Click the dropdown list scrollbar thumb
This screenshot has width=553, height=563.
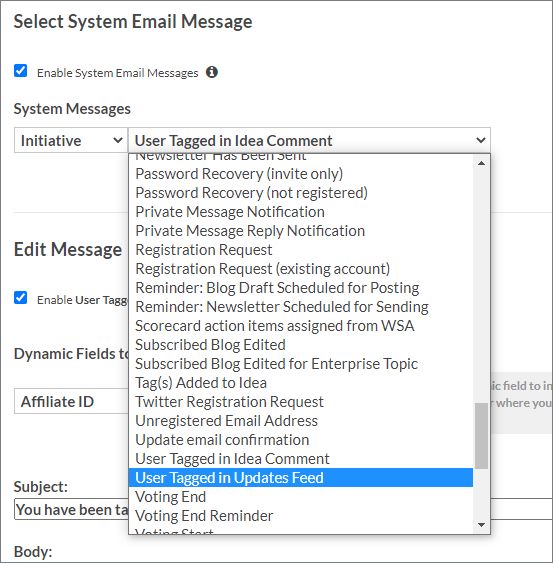pyautogui.click(x=482, y=436)
